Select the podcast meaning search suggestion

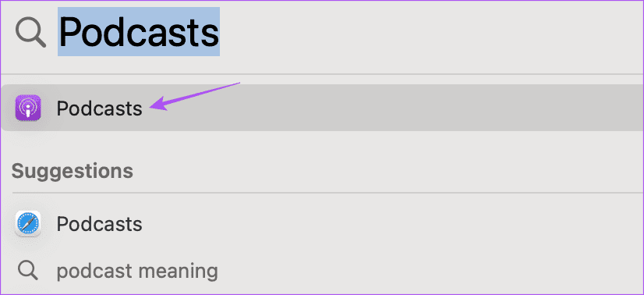(x=137, y=271)
